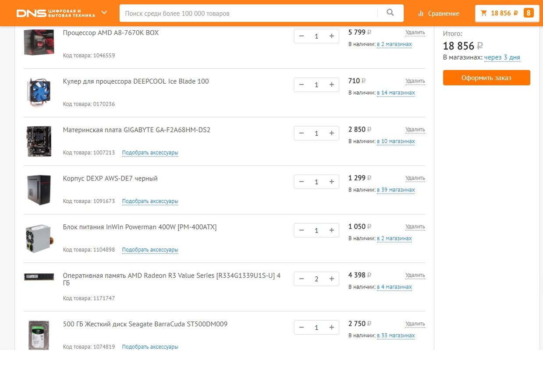Increase quantity of Seagate BarraCuda hard disk
The width and height of the screenshot is (543, 392).
(331, 328)
